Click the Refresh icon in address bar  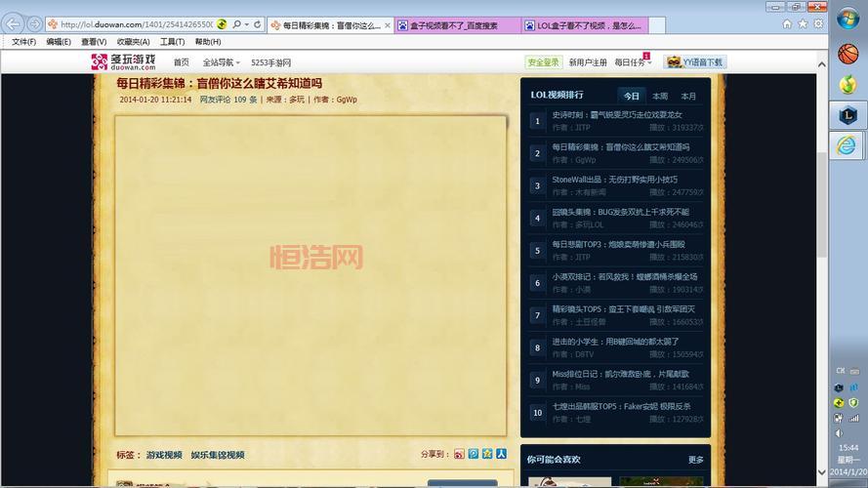(x=258, y=24)
